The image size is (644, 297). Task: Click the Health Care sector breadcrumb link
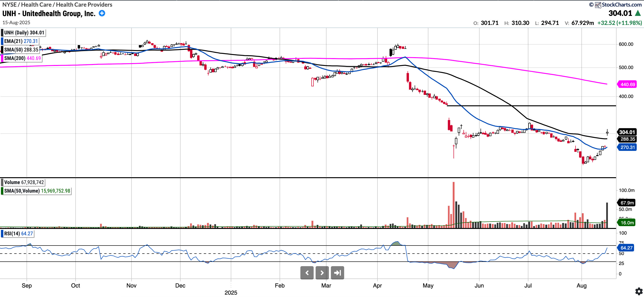click(36, 5)
